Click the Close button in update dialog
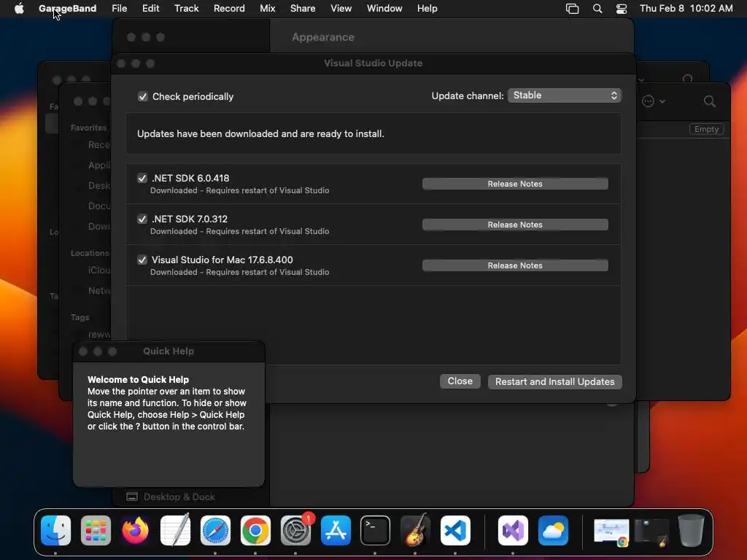The width and height of the screenshot is (747, 560). click(x=460, y=381)
